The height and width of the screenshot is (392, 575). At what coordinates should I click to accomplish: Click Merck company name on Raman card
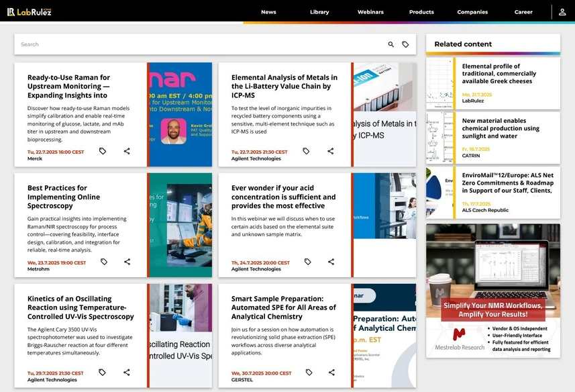coord(35,159)
